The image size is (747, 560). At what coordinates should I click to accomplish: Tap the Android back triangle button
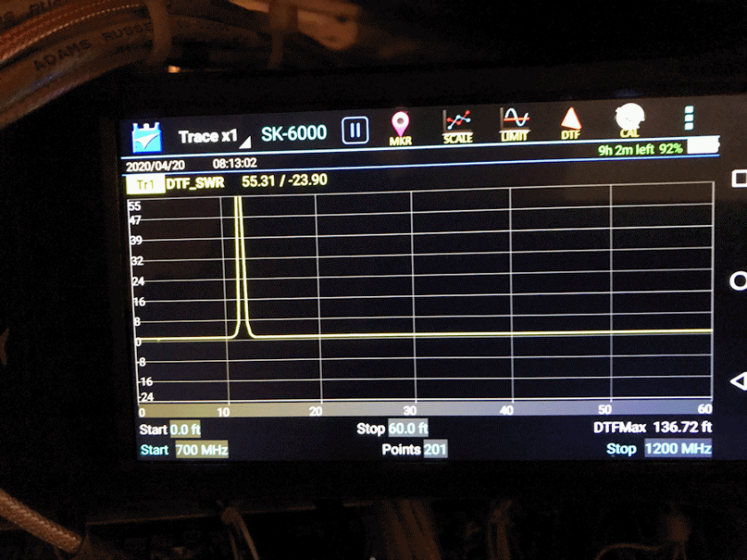(x=737, y=381)
